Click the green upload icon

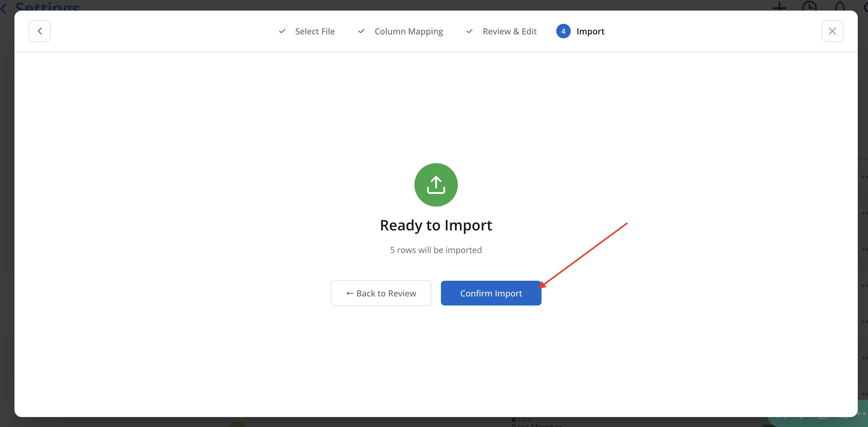(x=436, y=185)
